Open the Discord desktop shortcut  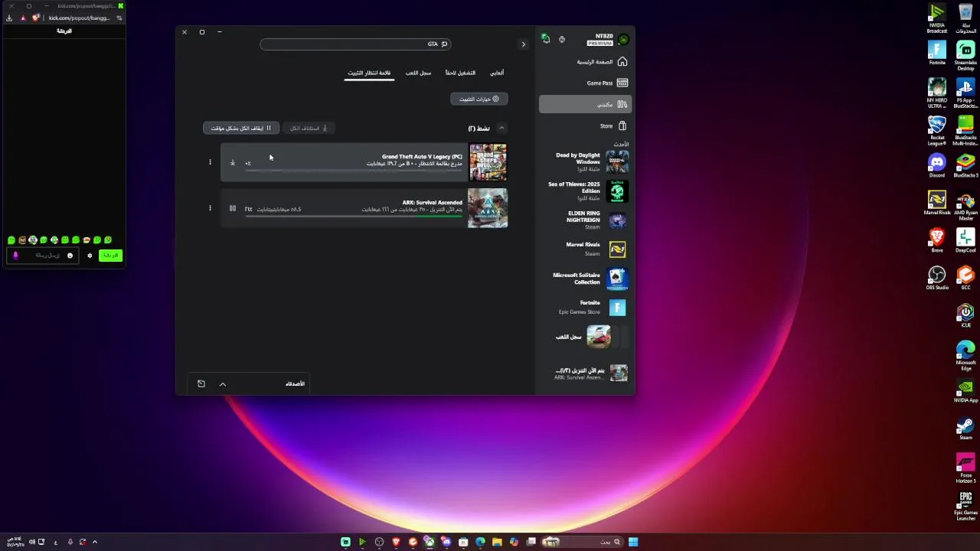[937, 165]
